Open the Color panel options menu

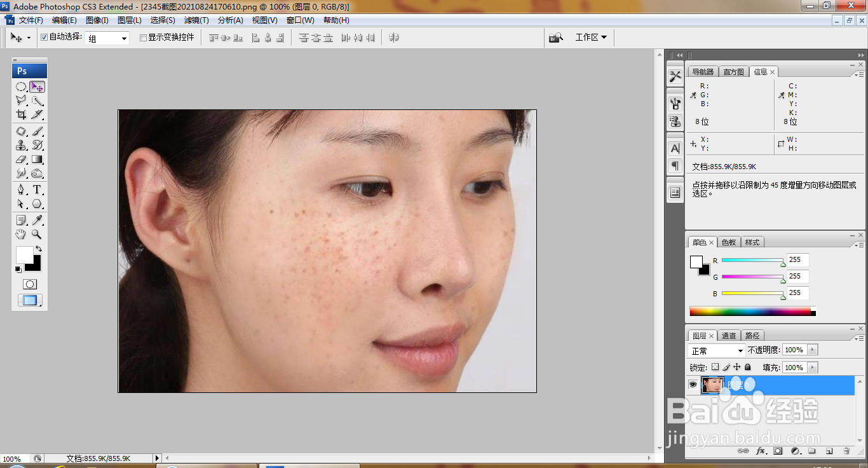tap(858, 245)
